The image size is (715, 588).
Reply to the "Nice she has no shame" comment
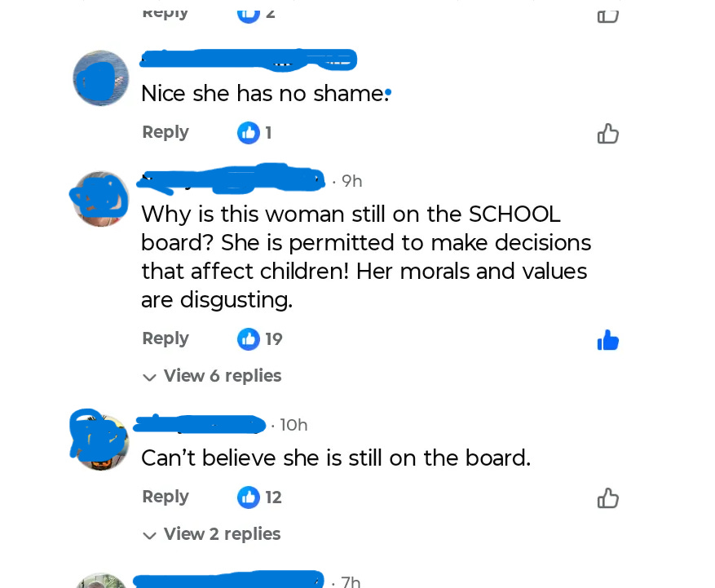tap(166, 132)
